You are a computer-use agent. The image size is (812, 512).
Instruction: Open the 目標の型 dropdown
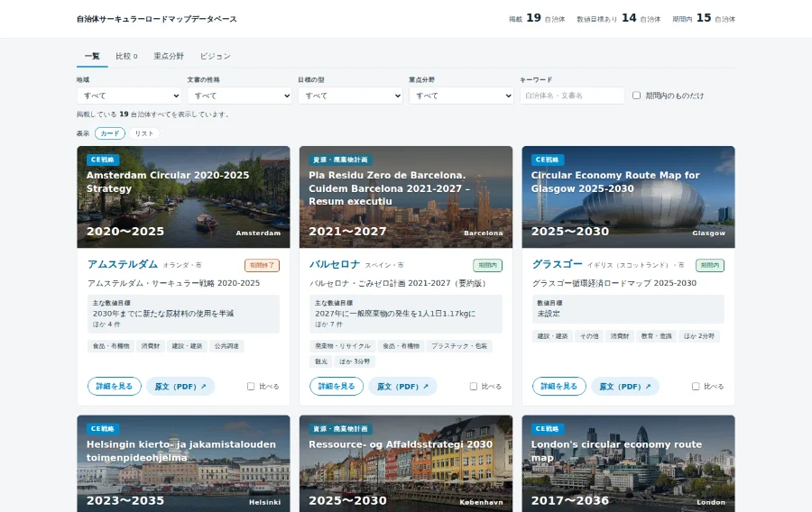(x=351, y=96)
